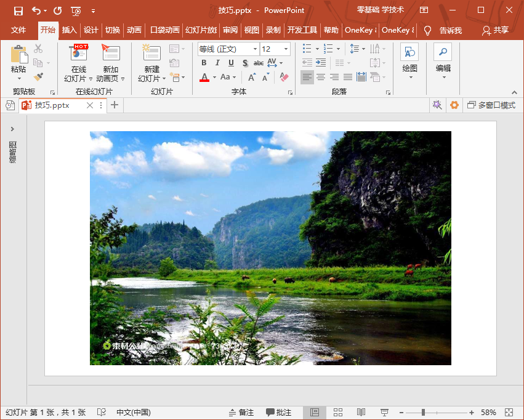Zoom in with the plus button
Screen dimensions: 524x420
pyautogui.click(x=472, y=413)
